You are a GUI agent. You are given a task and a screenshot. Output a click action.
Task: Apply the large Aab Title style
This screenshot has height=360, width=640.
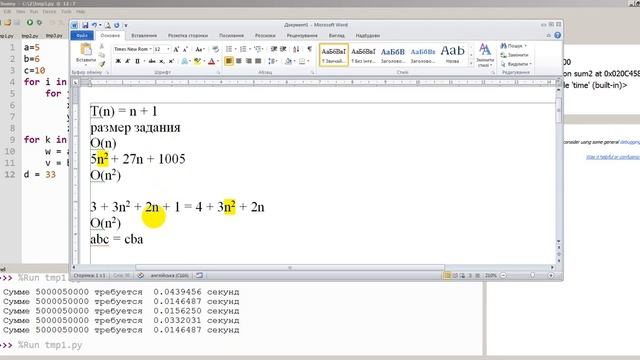tap(453, 55)
